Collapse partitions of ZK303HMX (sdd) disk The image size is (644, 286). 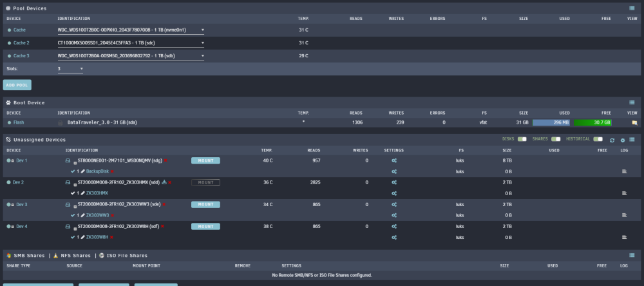tap(75, 184)
